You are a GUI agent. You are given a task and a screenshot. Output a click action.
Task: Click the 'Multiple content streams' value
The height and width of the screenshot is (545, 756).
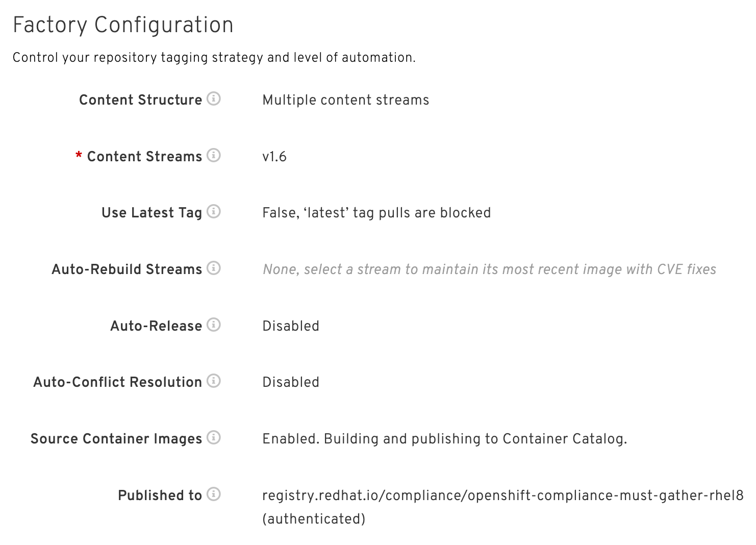pos(345,100)
